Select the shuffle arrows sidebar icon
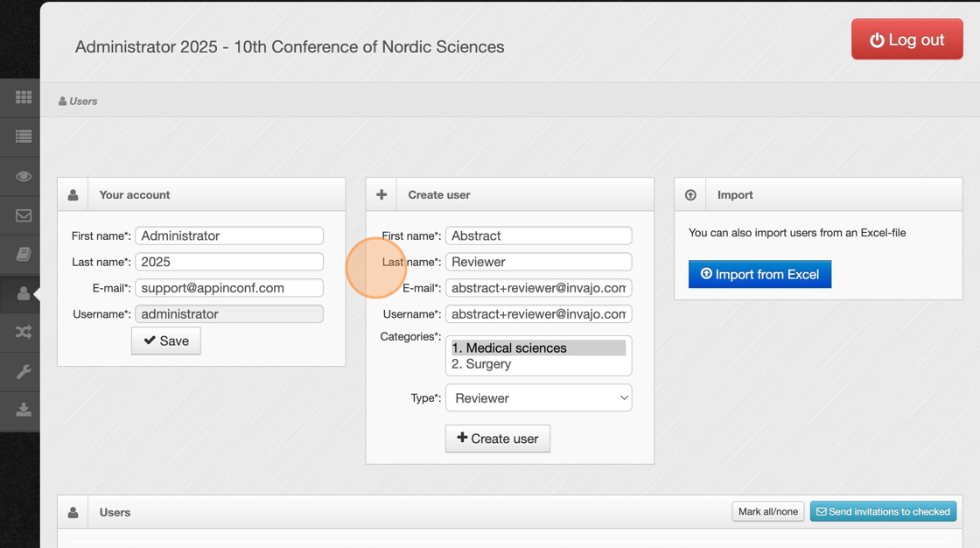This screenshot has height=548, width=980. tap(24, 333)
